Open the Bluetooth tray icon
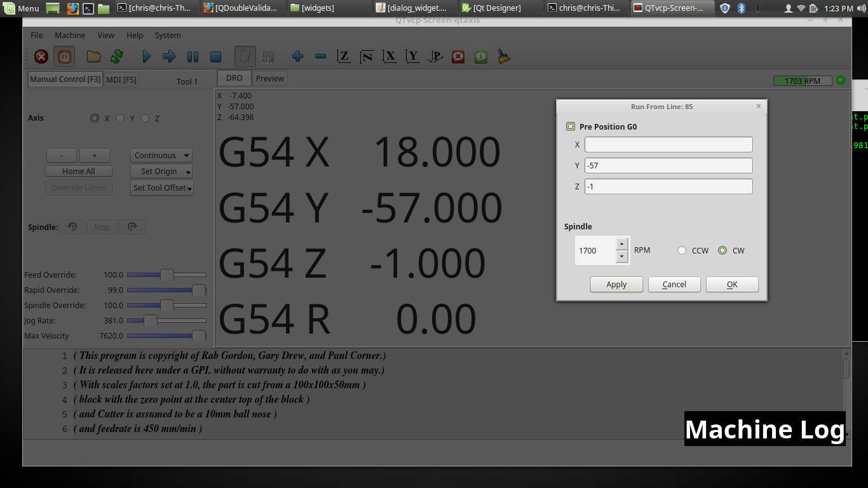The image size is (868, 488). pos(742,8)
